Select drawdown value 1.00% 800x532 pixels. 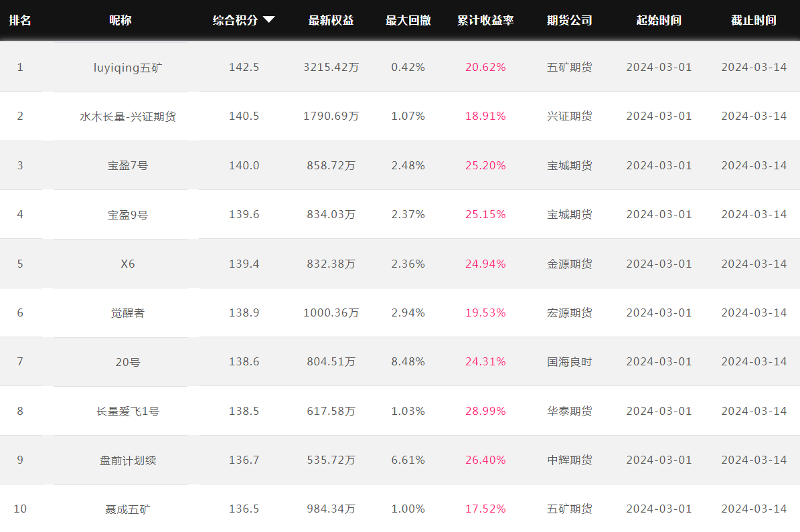(408, 509)
